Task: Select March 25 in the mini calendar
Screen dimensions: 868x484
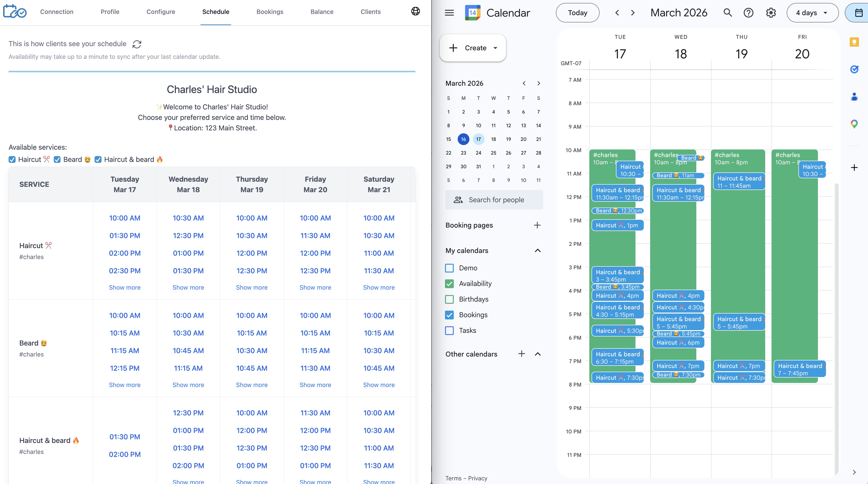Action: coord(493,153)
